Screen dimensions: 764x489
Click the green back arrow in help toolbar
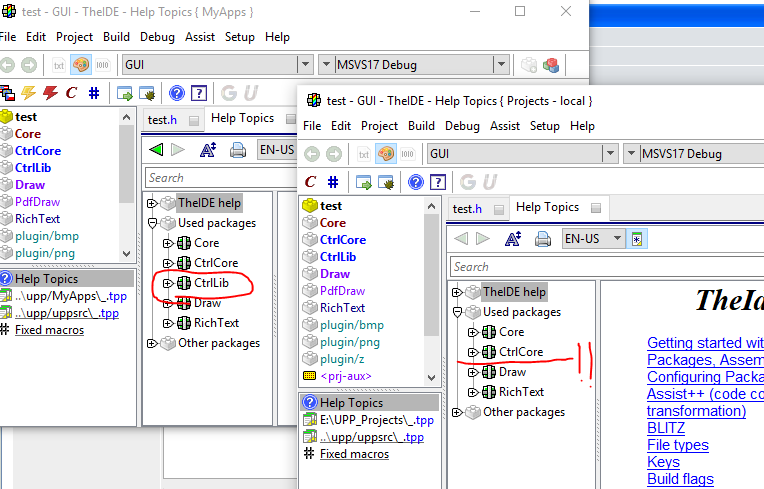click(x=155, y=150)
